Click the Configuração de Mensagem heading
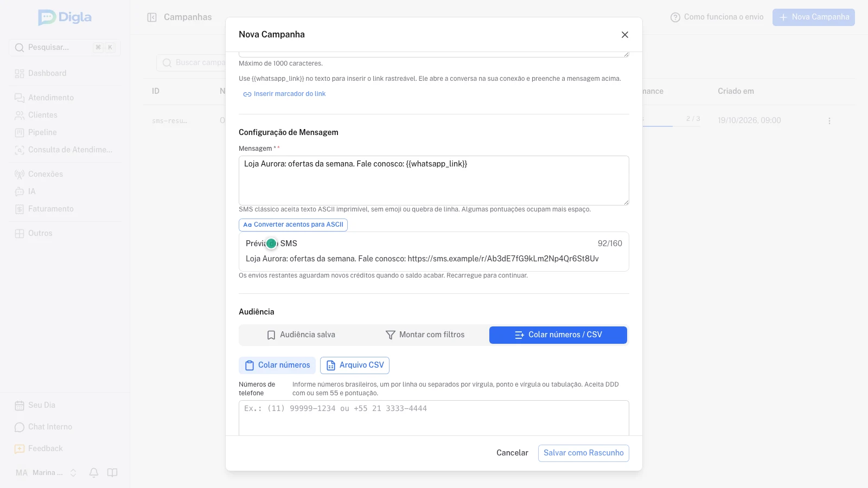Screen dimensions: 868x488 pos(289,132)
